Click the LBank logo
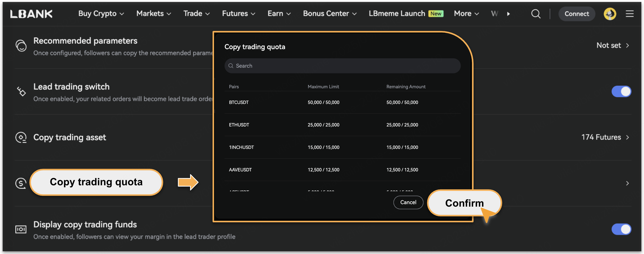The height and width of the screenshot is (254, 644). pos(31,14)
